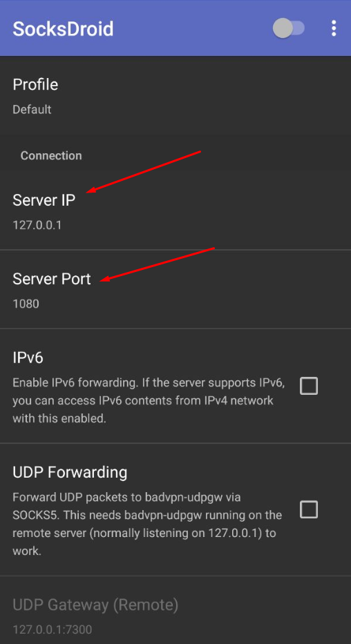
Task: Open the UDP Gateway (Remote) setting
Action: [x=175, y=610]
